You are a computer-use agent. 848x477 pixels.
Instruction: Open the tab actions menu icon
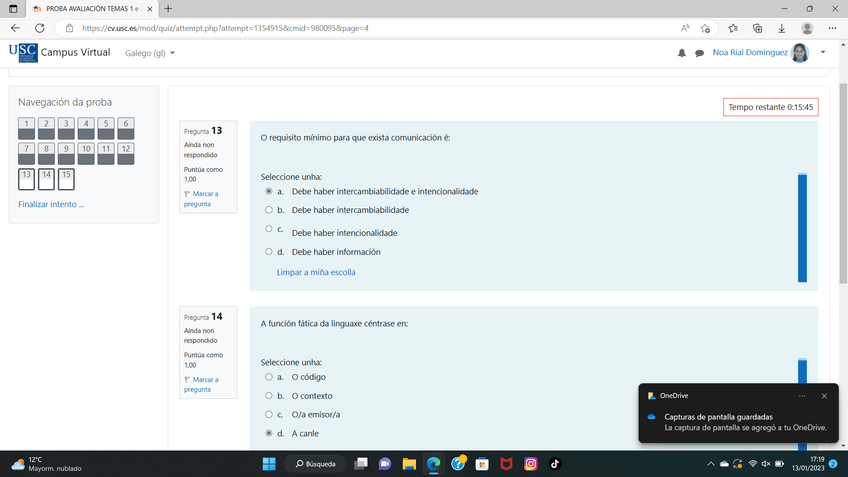tap(13, 9)
